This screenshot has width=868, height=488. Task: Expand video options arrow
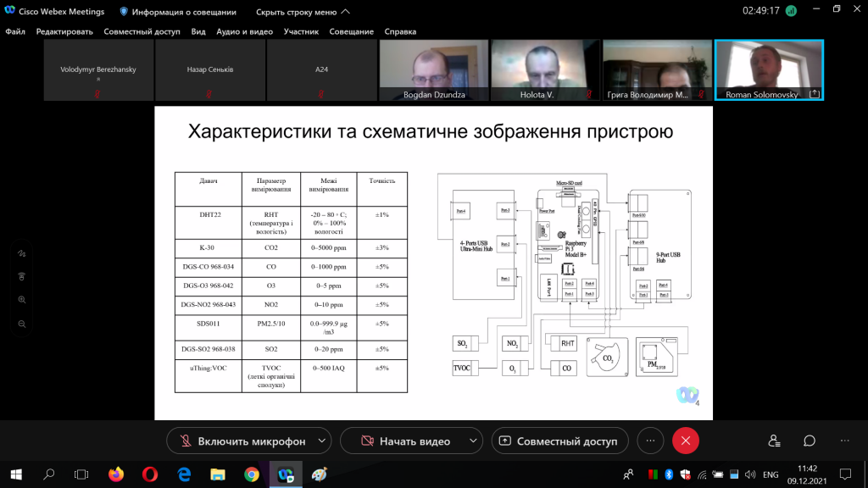pyautogui.click(x=473, y=441)
